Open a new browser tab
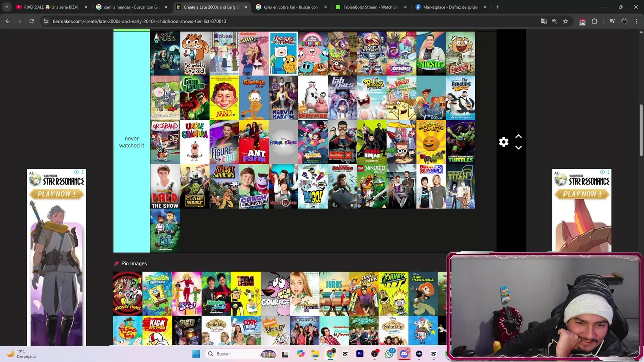644x362 pixels. (497, 7)
